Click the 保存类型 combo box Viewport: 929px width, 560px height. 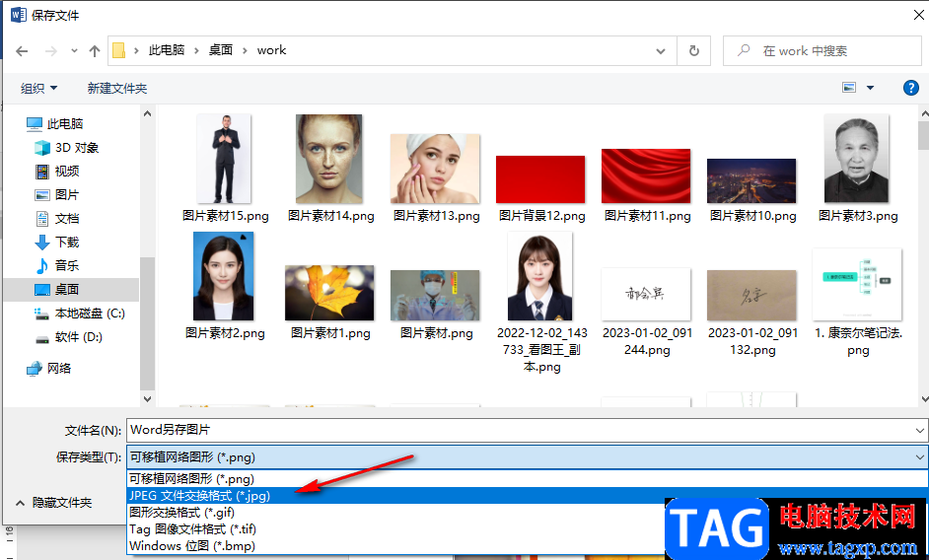(527, 457)
